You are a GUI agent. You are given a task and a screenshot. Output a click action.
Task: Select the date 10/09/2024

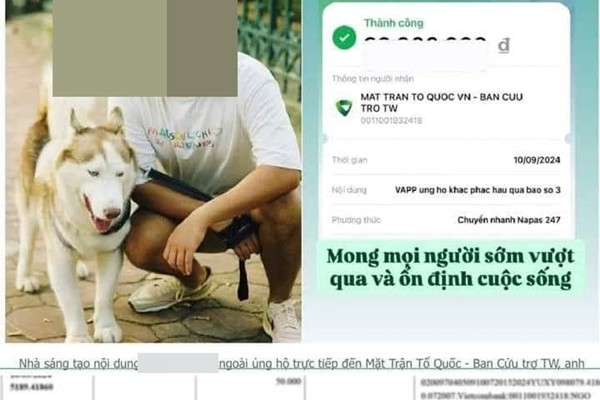click(x=537, y=160)
